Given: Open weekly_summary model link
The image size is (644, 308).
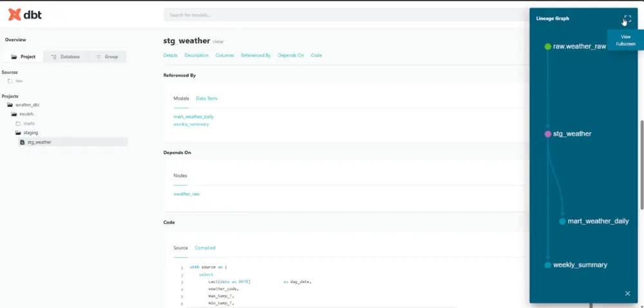Looking at the screenshot, I should click(x=191, y=124).
